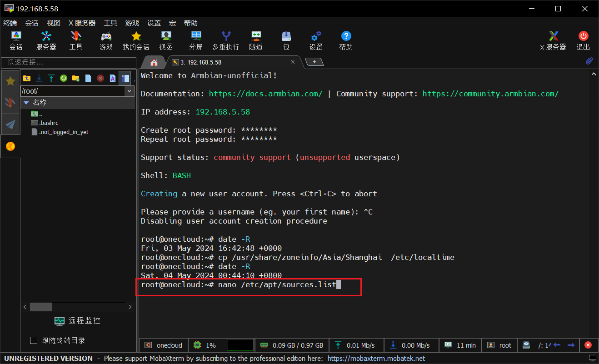Select the .not_logged_in_yet file

(60, 132)
